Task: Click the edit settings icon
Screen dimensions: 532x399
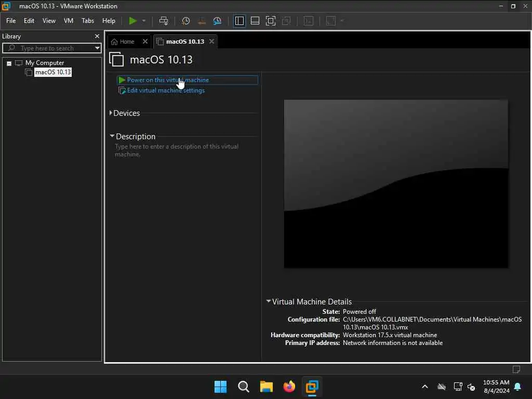Action: click(x=122, y=90)
